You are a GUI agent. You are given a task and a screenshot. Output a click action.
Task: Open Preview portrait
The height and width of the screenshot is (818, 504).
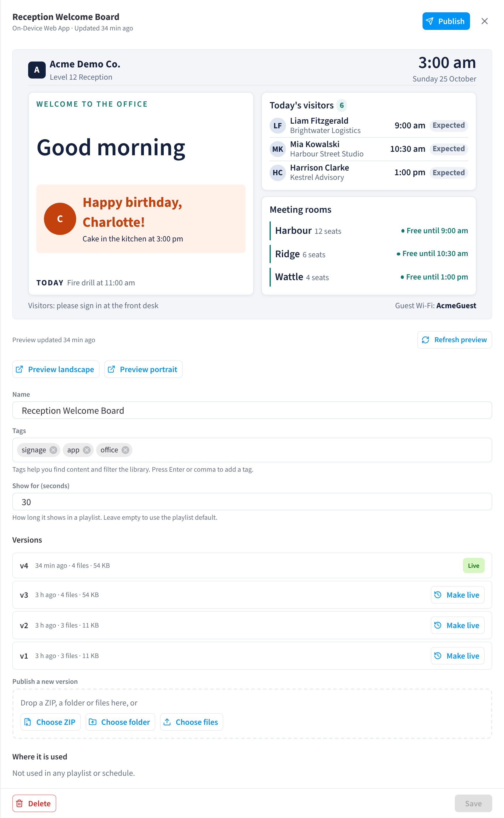pyautogui.click(x=143, y=369)
